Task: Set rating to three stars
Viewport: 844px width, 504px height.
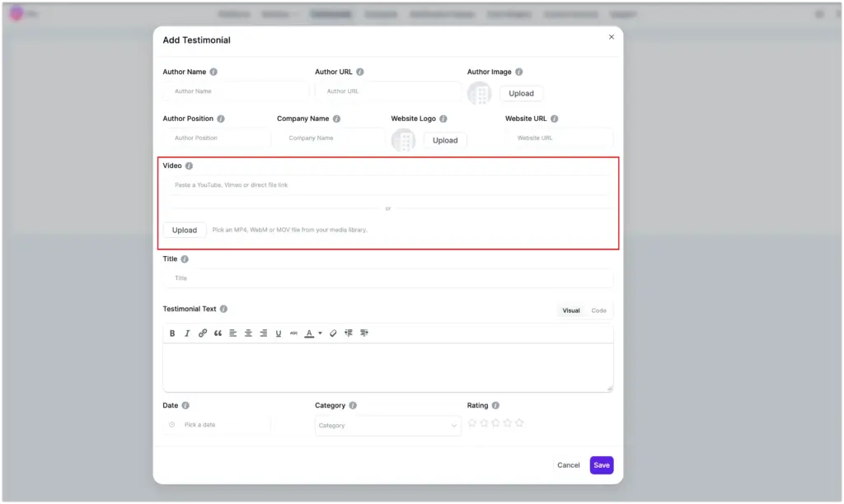Action: tap(495, 422)
